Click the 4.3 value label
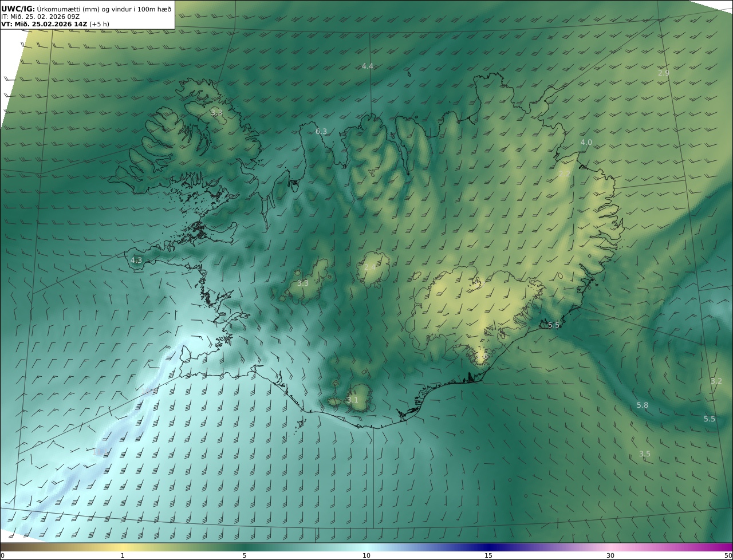733x560 pixels. pos(136,260)
